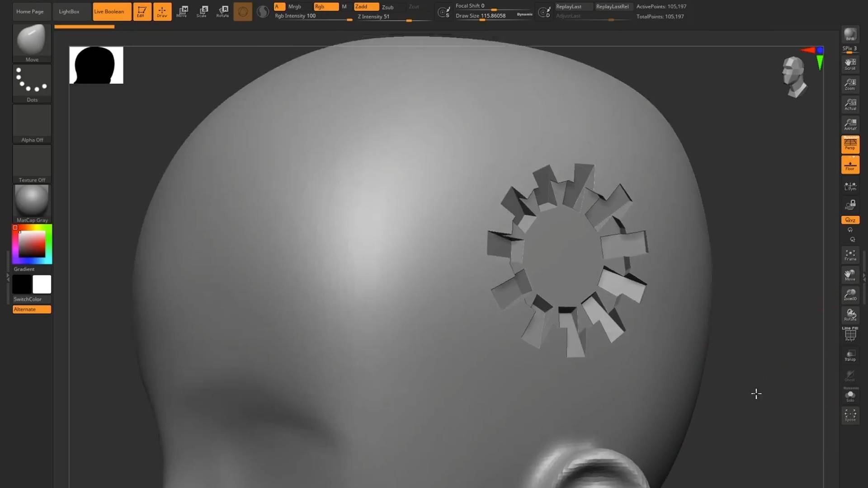Click the AAHalf zoom icon
Image resolution: width=868 pixels, height=488 pixels.
(x=850, y=124)
